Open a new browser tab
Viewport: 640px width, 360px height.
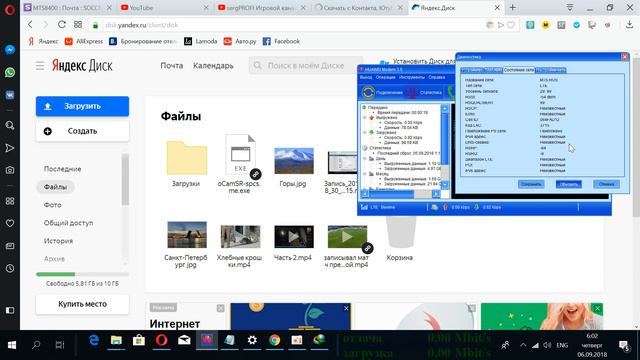(513, 7)
